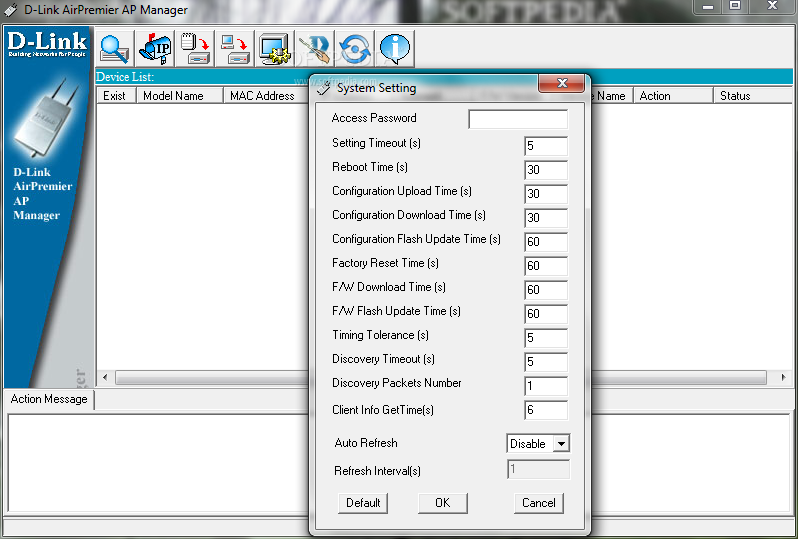Sort by the MAC Address column header

point(266,96)
